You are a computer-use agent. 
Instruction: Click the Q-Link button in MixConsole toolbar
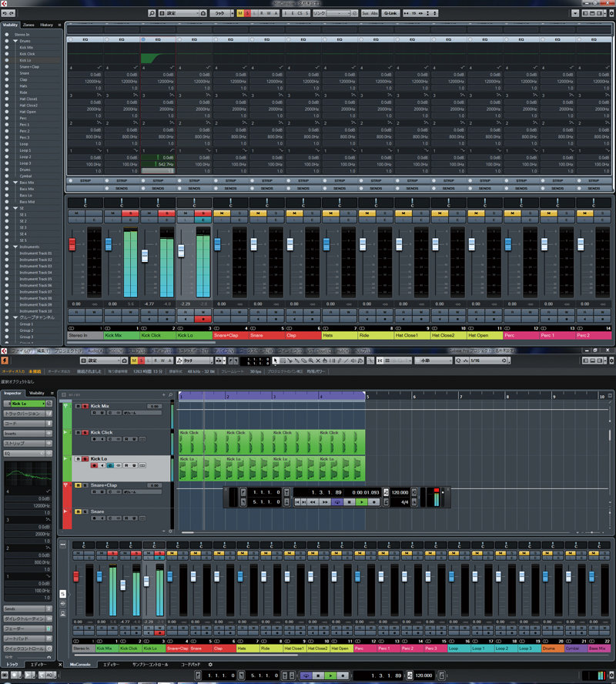tap(390, 13)
